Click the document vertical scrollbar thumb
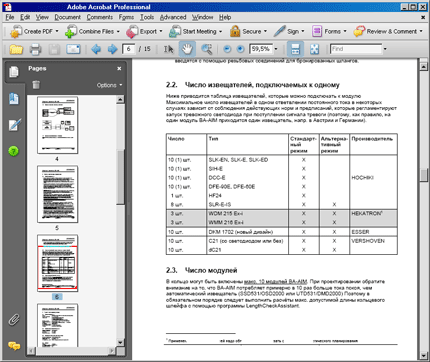This screenshot has height=362, width=430. coord(423,175)
